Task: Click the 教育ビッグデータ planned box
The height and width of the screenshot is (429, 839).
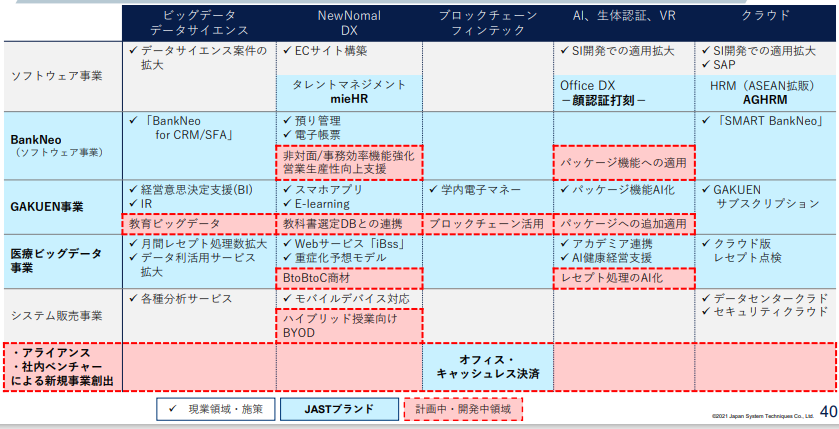Action: 198,224
